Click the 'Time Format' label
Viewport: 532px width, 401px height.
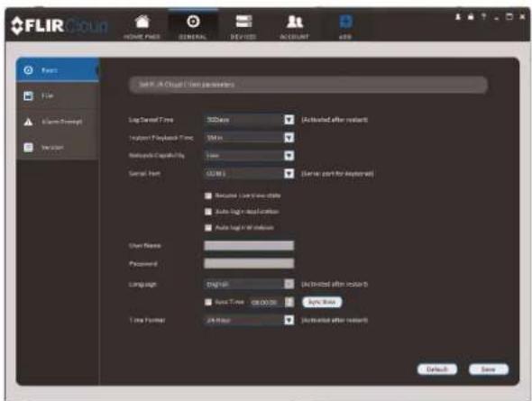pos(147,320)
